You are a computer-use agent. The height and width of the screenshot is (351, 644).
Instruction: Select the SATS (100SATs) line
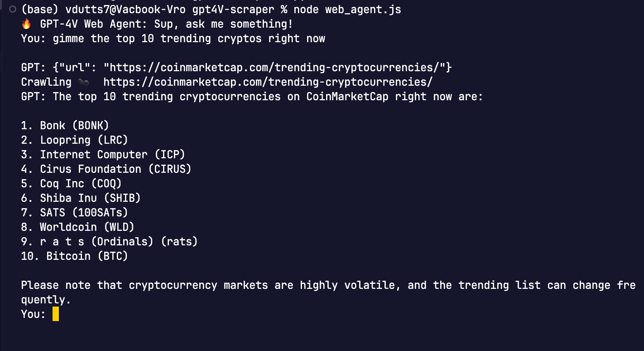[x=75, y=213]
